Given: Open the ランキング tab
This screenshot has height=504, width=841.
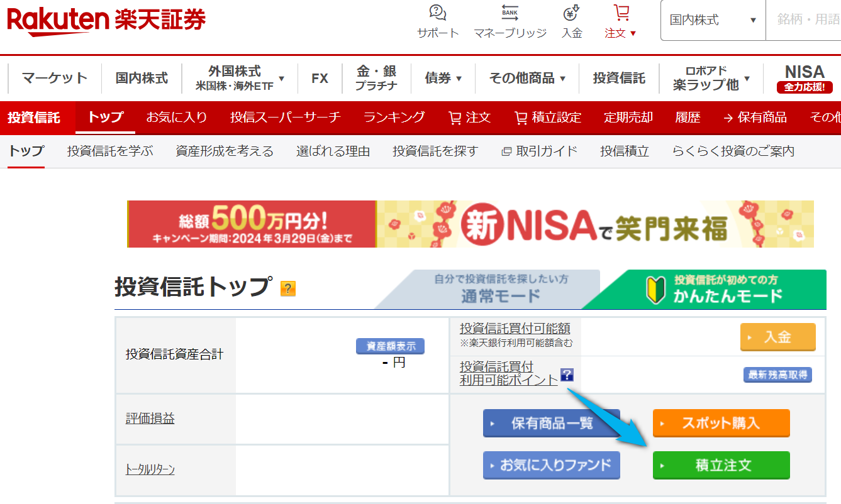Looking at the screenshot, I should [x=394, y=117].
